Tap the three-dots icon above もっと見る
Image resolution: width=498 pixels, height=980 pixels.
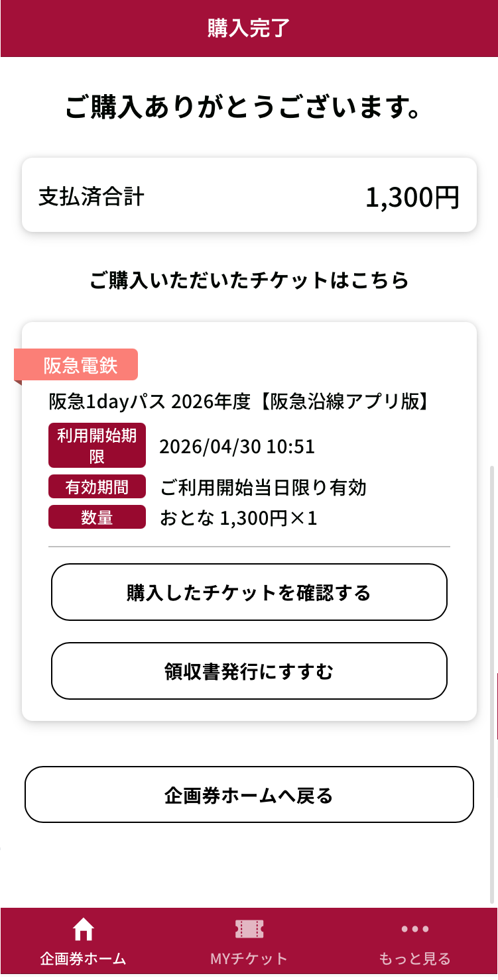click(415, 929)
